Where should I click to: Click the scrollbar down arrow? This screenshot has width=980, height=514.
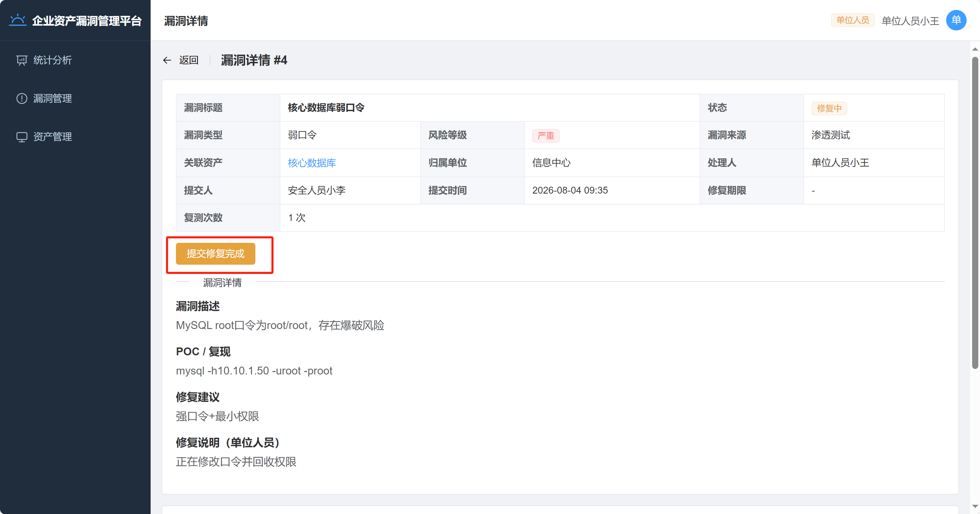click(975, 506)
